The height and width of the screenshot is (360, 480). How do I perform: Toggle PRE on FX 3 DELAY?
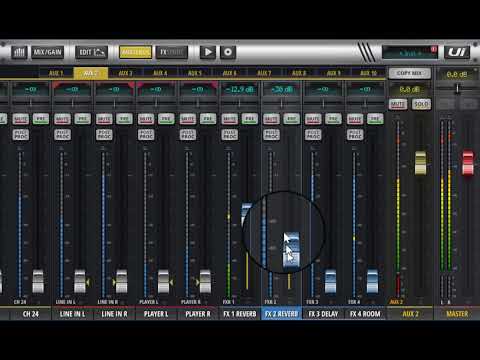pos(333,119)
